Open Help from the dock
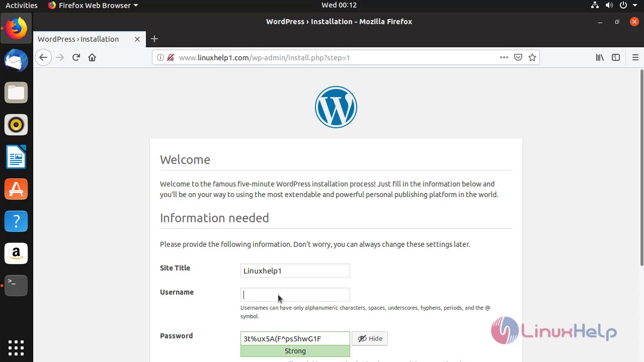Viewport: 644px width, 362px height. click(16, 221)
